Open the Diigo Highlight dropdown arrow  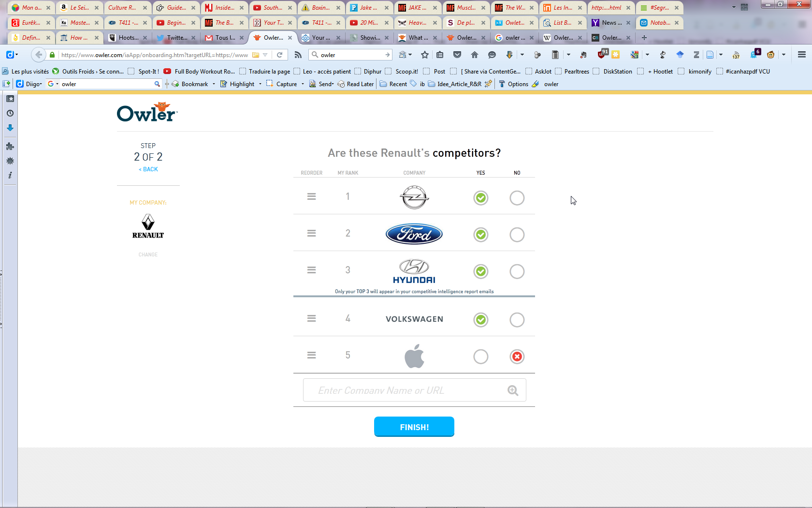click(x=260, y=84)
